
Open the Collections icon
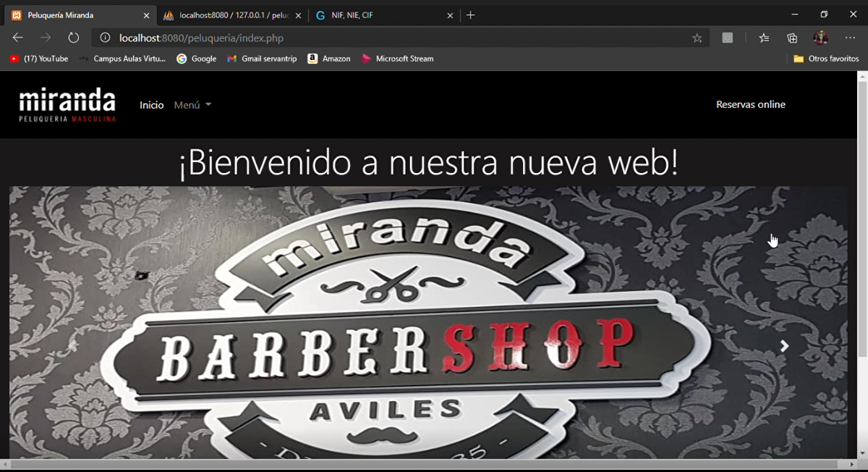792,38
